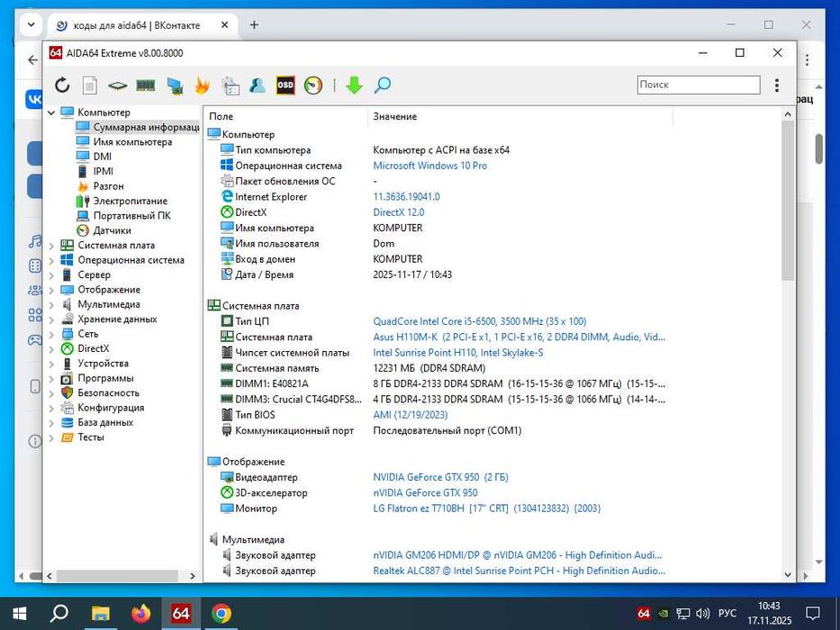This screenshot has width=840, height=630.
Task: Click the Значение column header
Action: pyautogui.click(x=394, y=116)
